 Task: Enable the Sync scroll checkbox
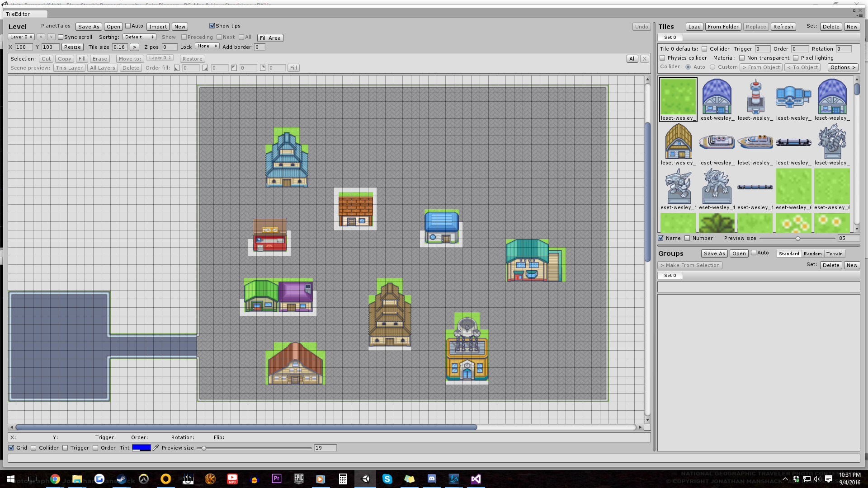click(x=61, y=37)
